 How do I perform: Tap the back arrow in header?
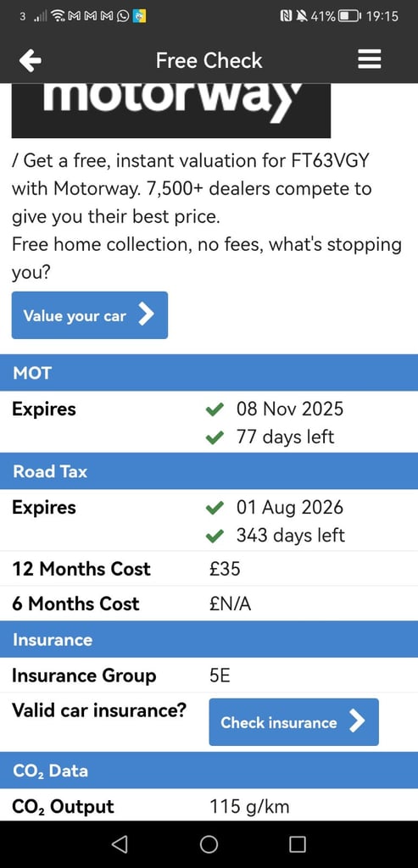[30, 60]
